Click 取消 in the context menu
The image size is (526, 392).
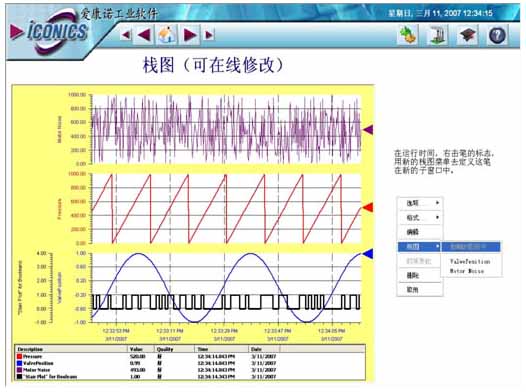[413, 289]
